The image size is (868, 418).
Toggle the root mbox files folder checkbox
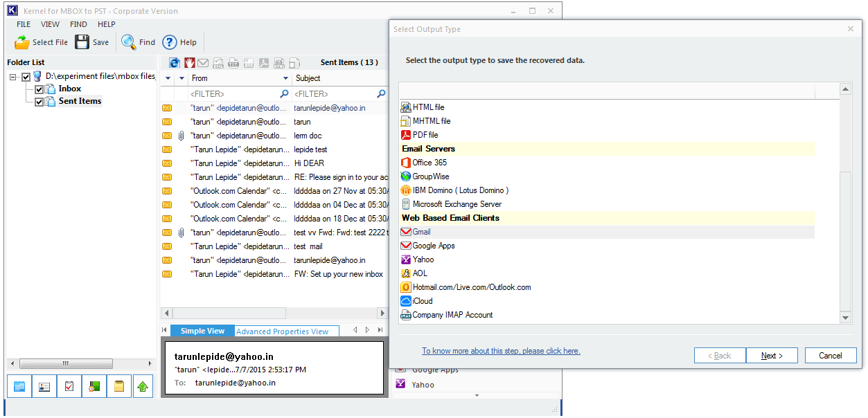coord(26,77)
